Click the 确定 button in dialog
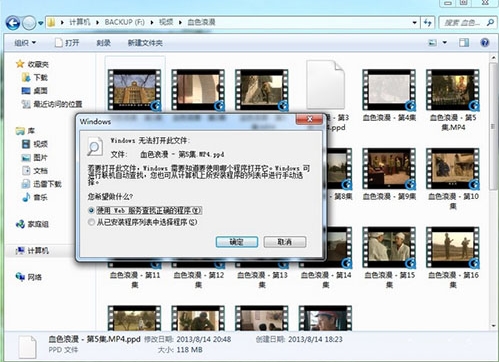Image resolution: width=499 pixels, height=362 pixels. (237, 242)
